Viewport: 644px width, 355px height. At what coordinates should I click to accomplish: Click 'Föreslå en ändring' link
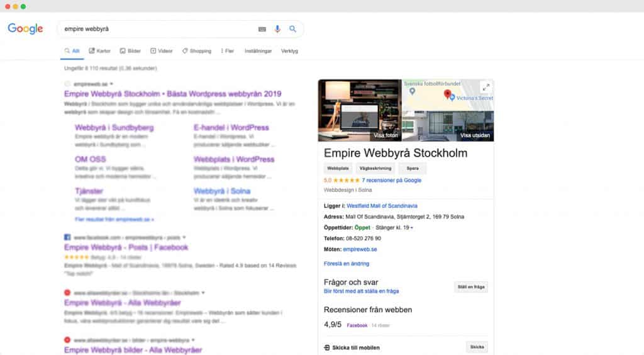coord(347,264)
